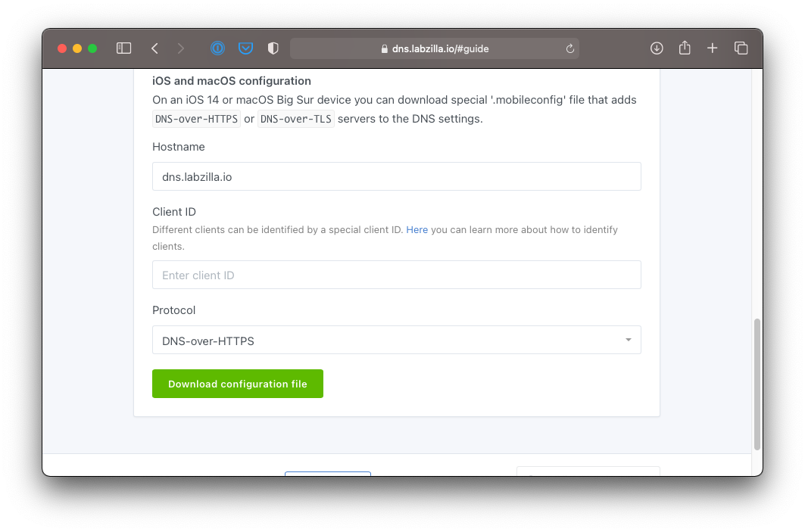
Task: Expand the Protocol dropdown showing DNS-over-HTTPS
Action: tap(396, 341)
